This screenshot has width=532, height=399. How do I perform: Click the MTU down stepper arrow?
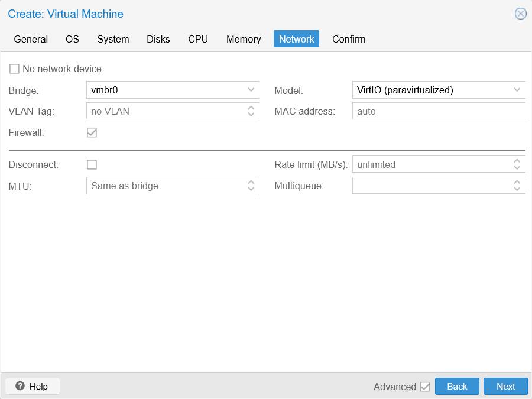click(x=252, y=188)
